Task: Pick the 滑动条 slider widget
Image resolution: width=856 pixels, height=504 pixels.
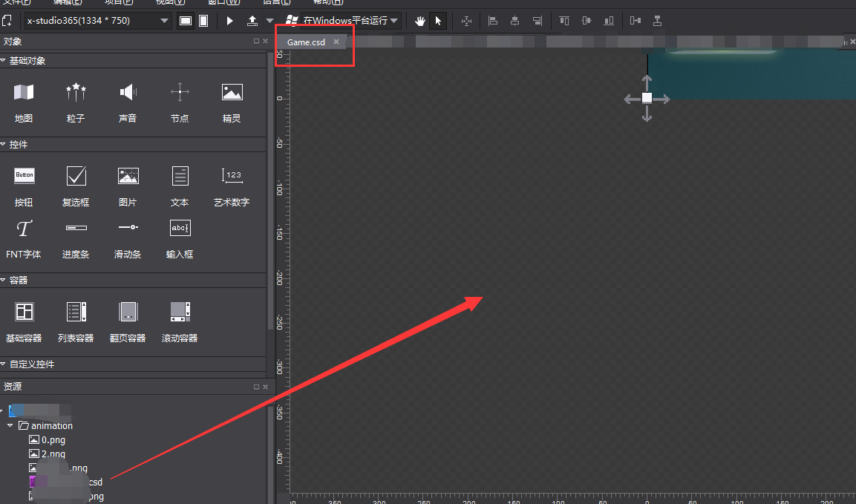Action: click(128, 238)
